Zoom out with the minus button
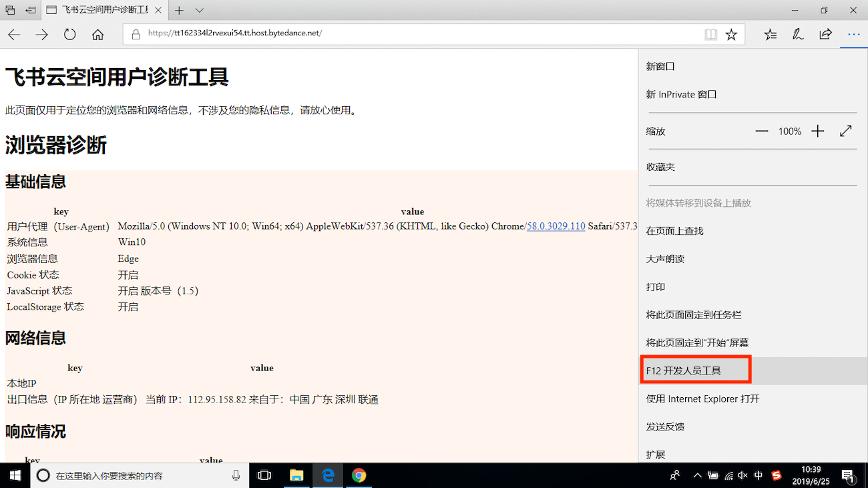The height and width of the screenshot is (488, 868). pyautogui.click(x=762, y=132)
